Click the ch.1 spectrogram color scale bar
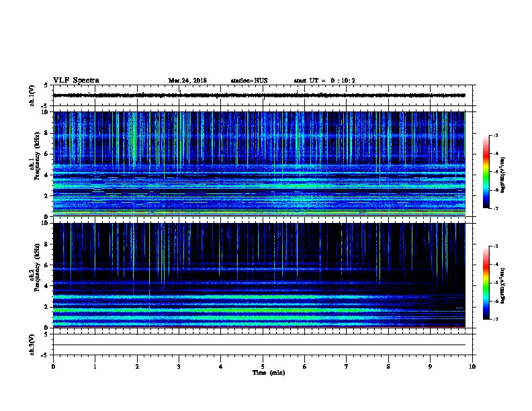The height and width of the screenshot is (411, 532). click(x=486, y=172)
